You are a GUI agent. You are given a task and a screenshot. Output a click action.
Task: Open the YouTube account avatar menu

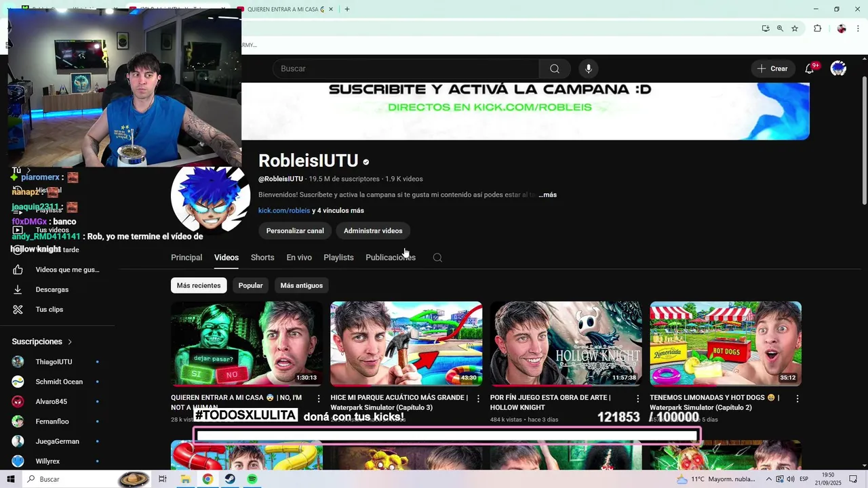(x=838, y=68)
